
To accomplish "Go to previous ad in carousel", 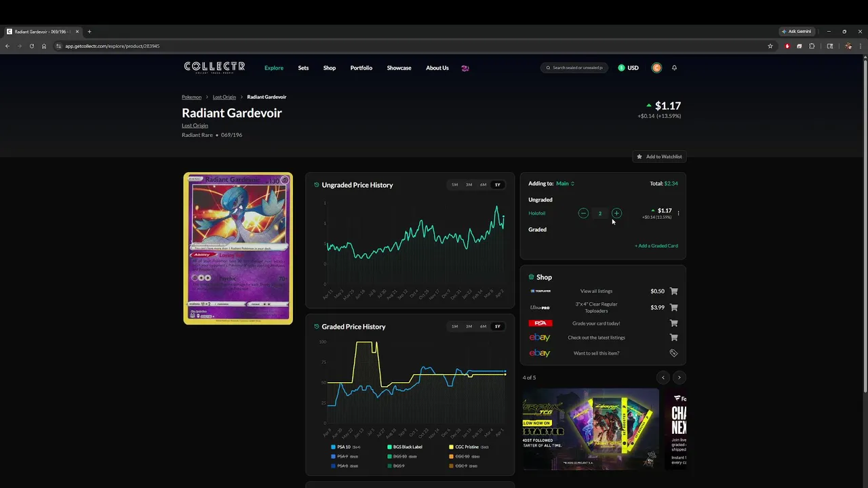I will (x=663, y=378).
